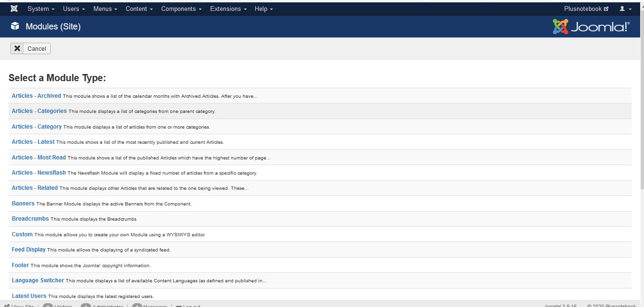Click the Joomla logo icon in top-left corner
Screen dimensions: 644x307
coord(14,9)
